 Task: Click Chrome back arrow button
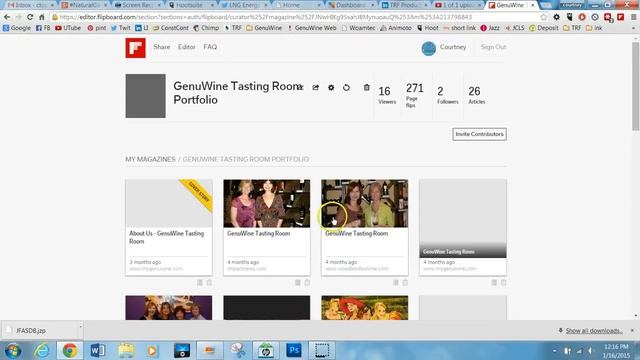tap(7, 17)
